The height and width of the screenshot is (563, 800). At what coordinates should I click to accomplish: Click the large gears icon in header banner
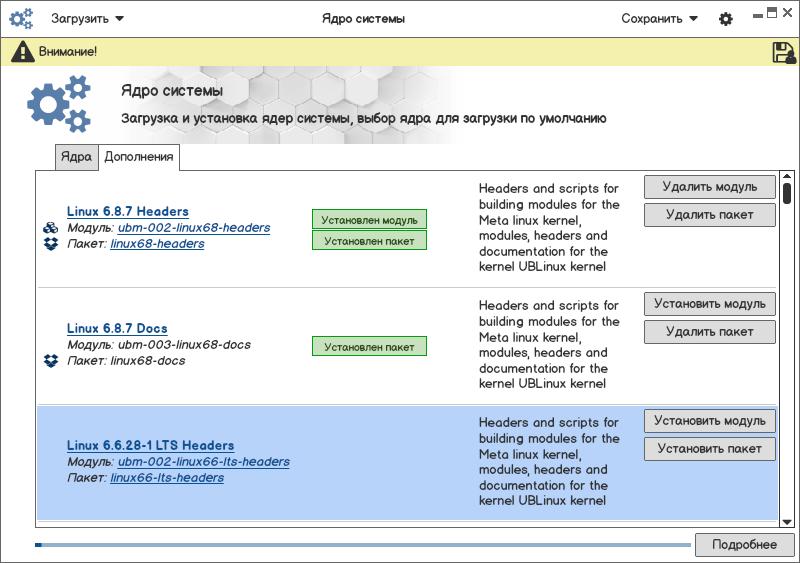pos(59,105)
